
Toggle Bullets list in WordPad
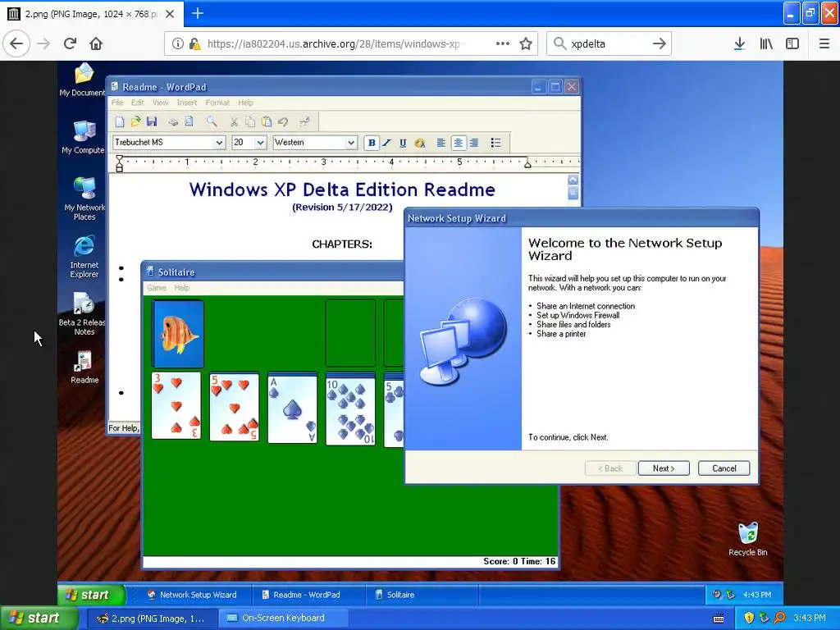pos(495,143)
